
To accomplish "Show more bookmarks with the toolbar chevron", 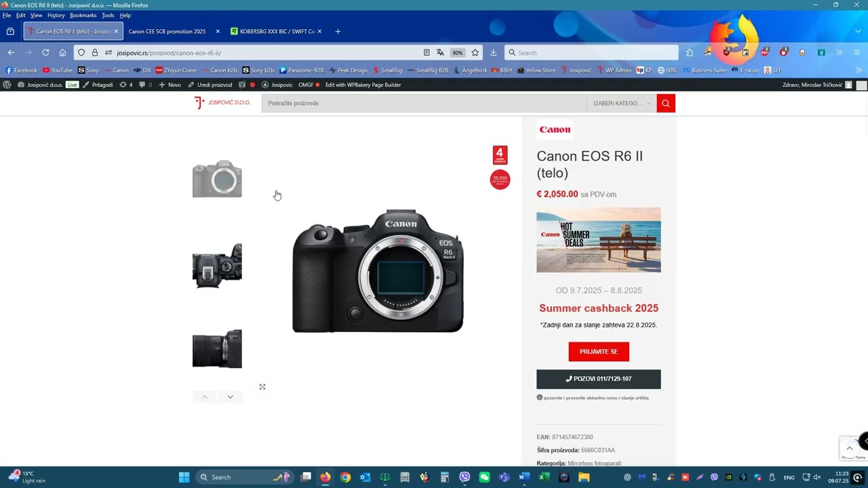I will 859,70.
